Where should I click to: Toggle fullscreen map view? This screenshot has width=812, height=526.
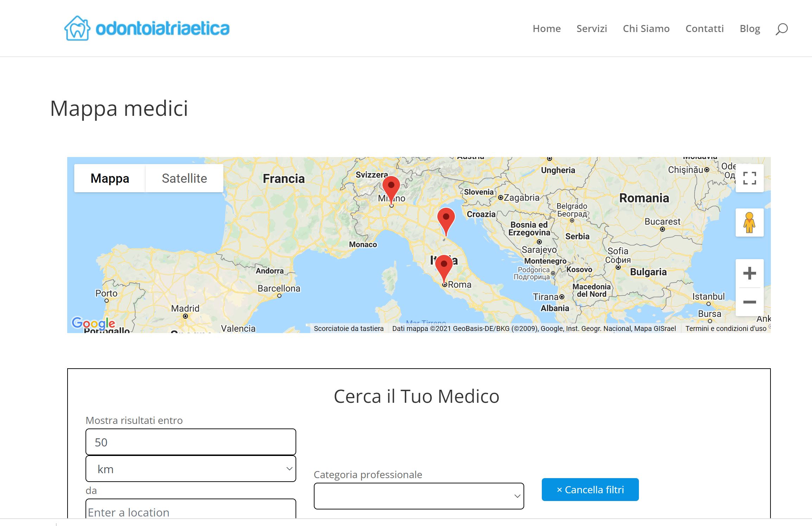click(x=749, y=178)
